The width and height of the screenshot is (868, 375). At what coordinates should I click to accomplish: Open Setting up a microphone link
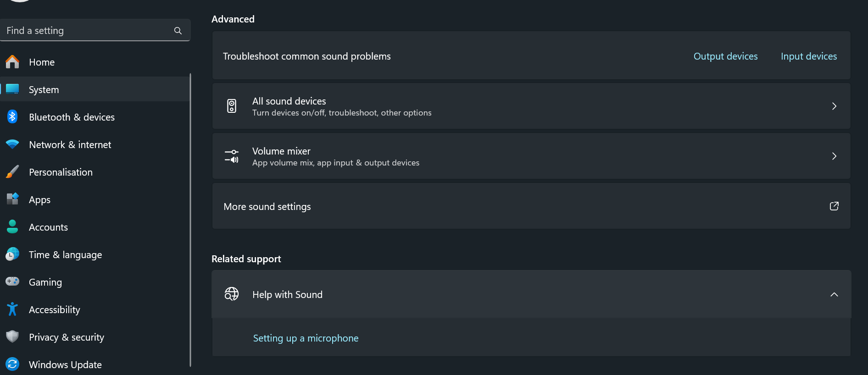pyautogui.click(x=306, y=338)
